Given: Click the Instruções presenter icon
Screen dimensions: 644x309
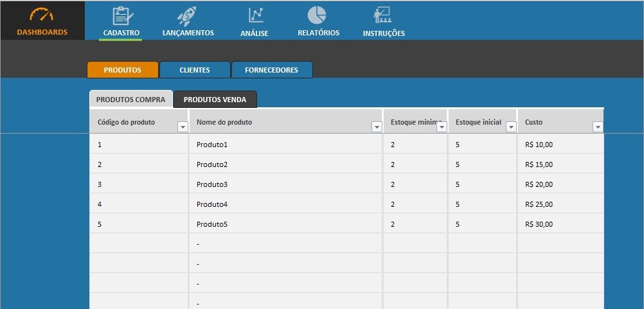Looking at the screenshot, I should point(382,15).
